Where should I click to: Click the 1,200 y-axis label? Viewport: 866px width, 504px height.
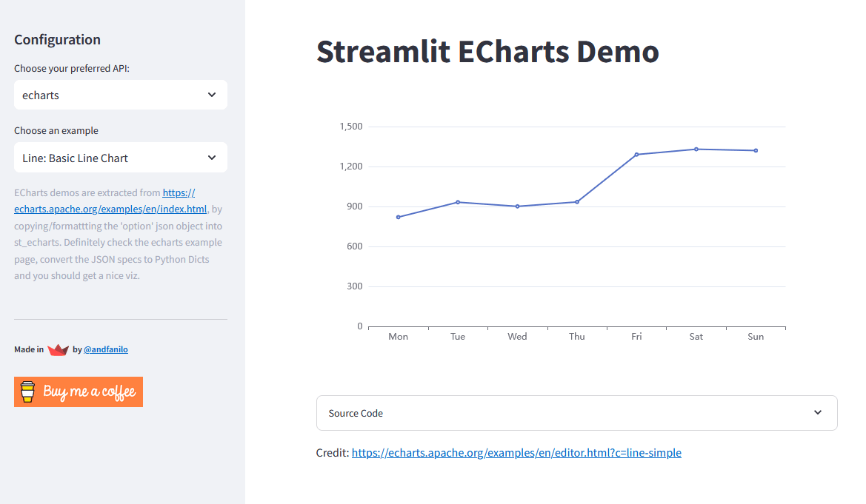point(351,167)
